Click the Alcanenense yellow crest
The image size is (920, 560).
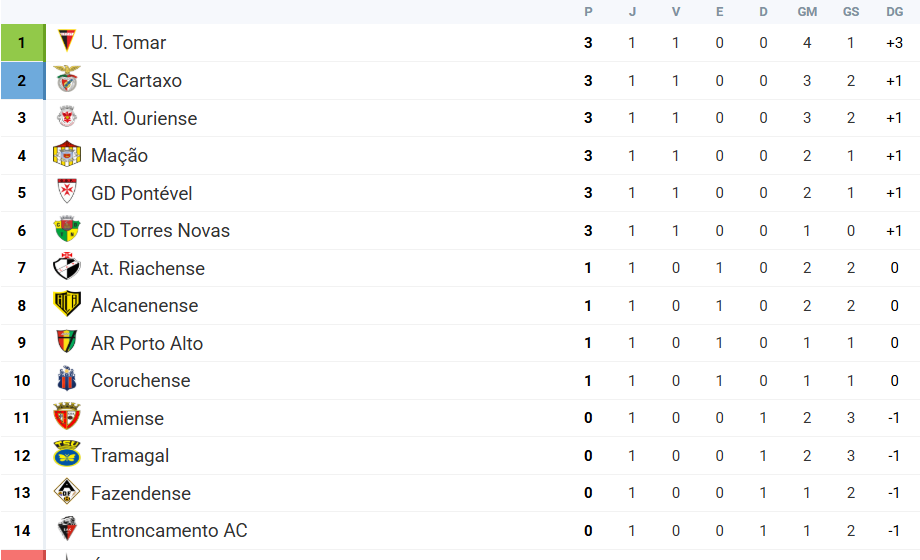pos(67,305)
